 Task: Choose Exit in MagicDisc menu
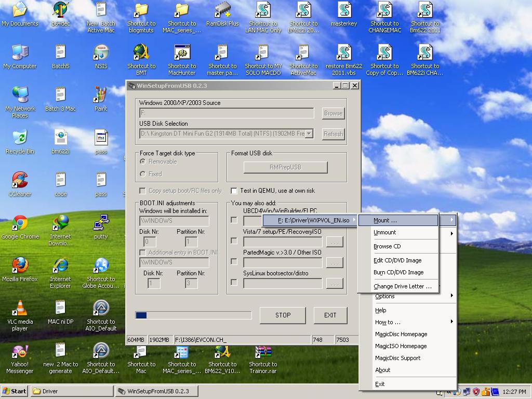point(408,384)
